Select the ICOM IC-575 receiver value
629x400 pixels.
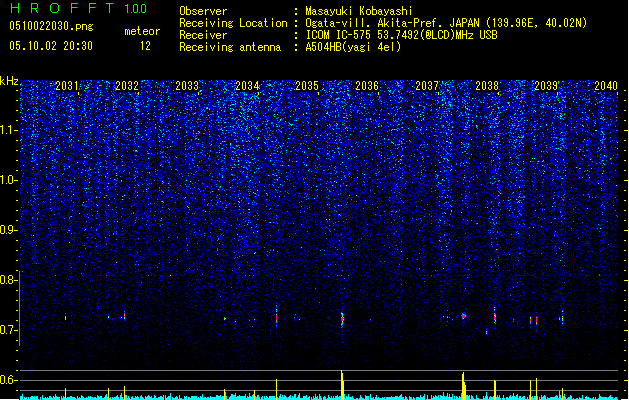[402, 35]
